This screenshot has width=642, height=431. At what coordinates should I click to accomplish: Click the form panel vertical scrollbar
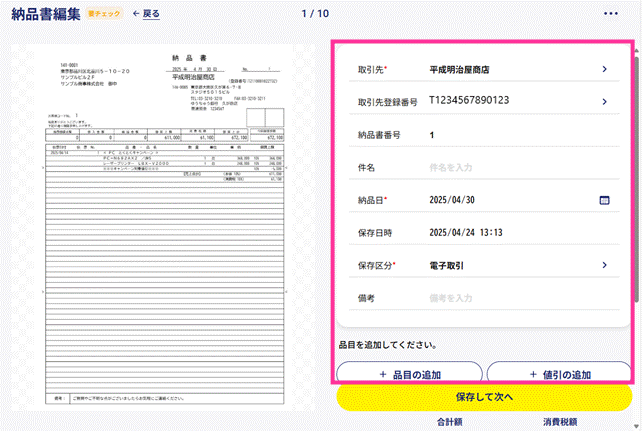(636, 180)
